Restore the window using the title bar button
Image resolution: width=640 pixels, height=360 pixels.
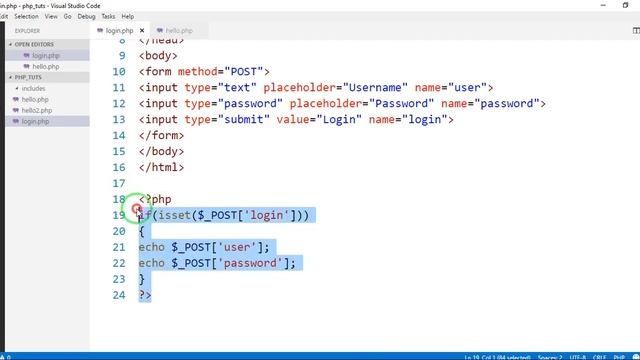tap(625, 5)
